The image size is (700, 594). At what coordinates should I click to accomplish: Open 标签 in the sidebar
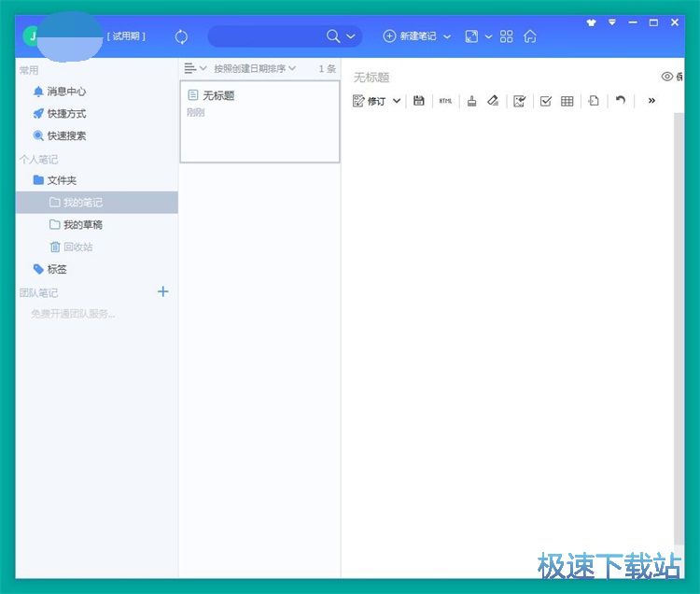[49, 269]
